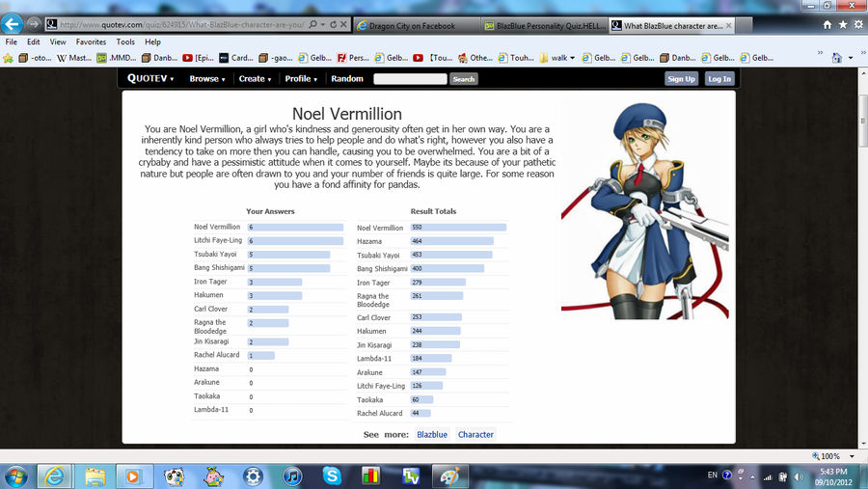868x489 pixels.
Task: Switch to 'Dragon City on Facebook' tab
Action: click(x=417, y=25)
